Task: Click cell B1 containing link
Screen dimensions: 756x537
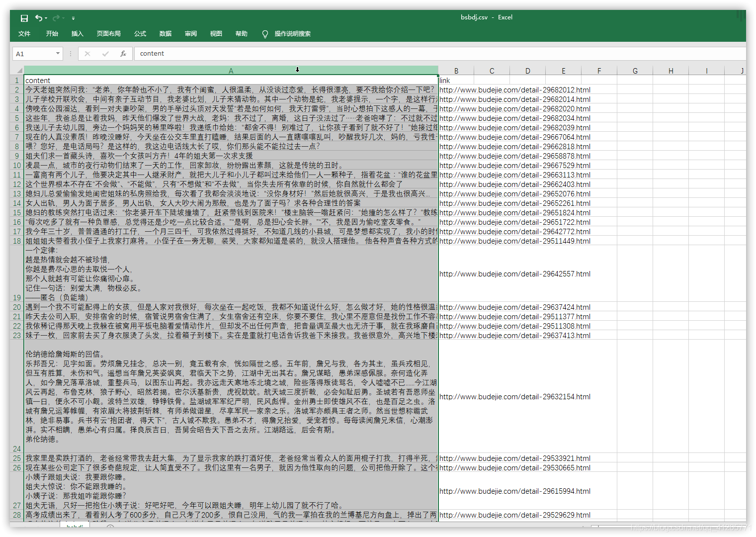Action: (456, 80)
